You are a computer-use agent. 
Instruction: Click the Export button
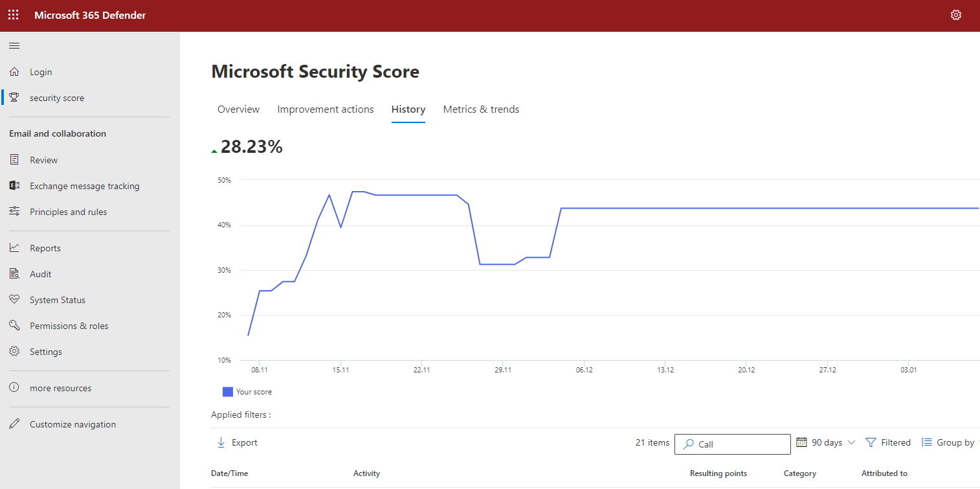point(237,442)
